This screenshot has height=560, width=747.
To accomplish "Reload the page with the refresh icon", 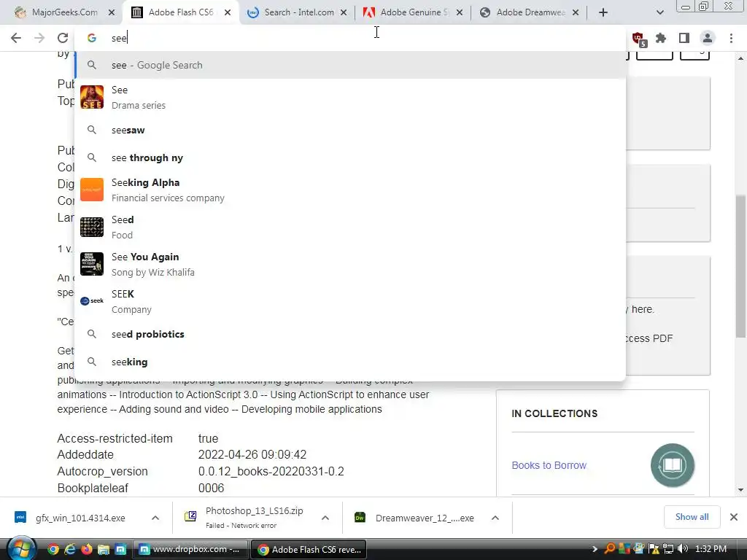I will pyautogui.click(x=63, y=38).
